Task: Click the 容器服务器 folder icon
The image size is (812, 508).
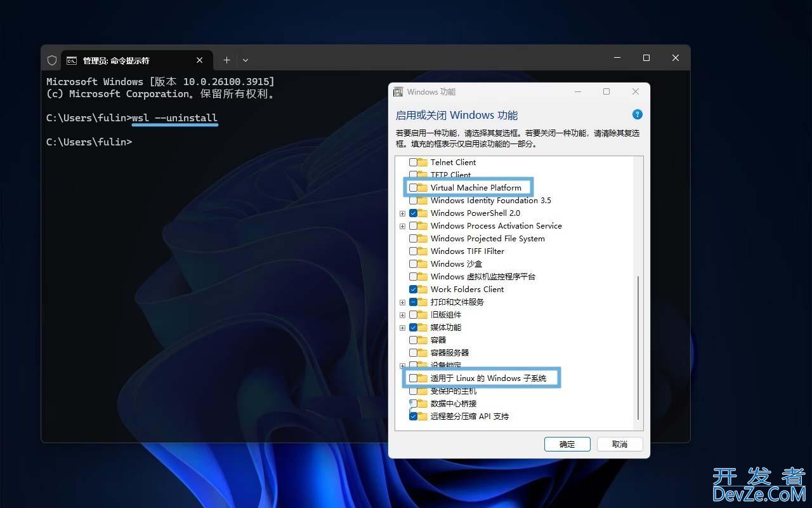Action: [x=422, y=353]
